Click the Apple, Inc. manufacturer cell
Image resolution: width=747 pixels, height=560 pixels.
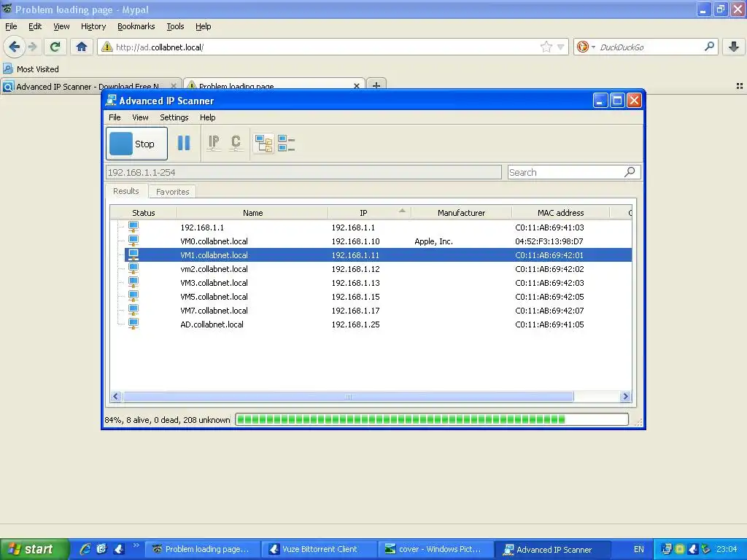433,241
